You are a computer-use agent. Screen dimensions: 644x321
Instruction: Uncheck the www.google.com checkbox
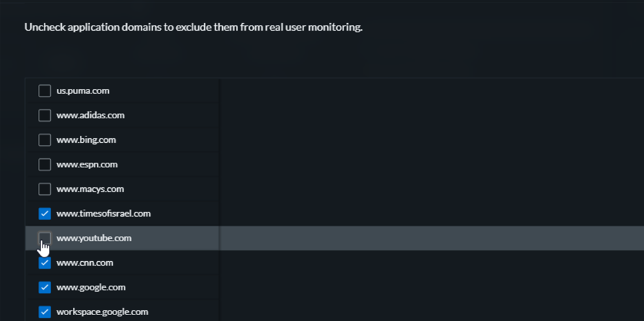44,288
